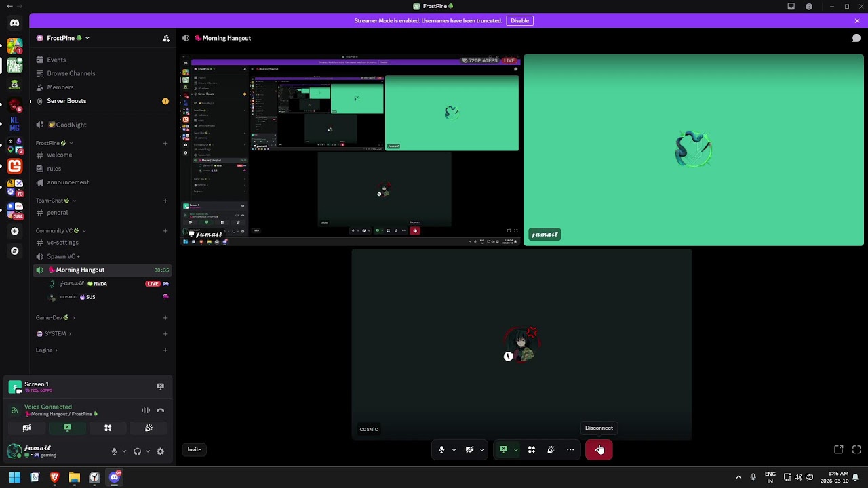Expand the Game-Dev category
Viewport: 868px width, 488px height.
pos(55,317)
